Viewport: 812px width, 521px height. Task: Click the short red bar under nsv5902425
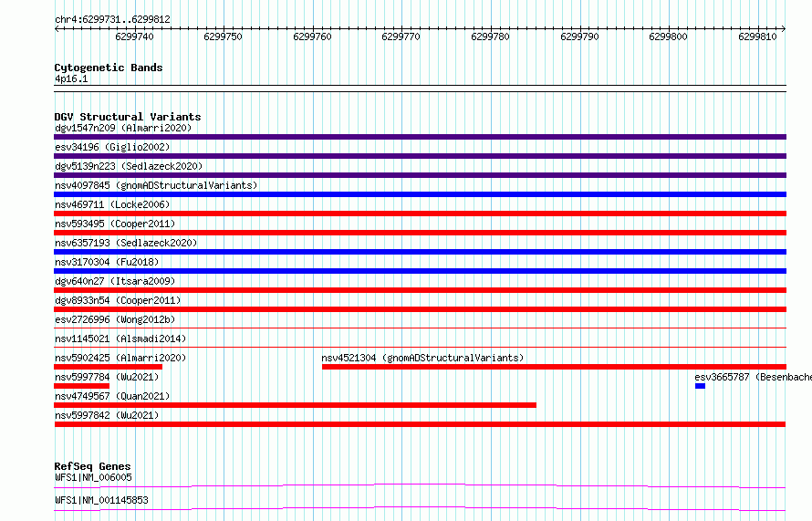[x=109, y=367]
